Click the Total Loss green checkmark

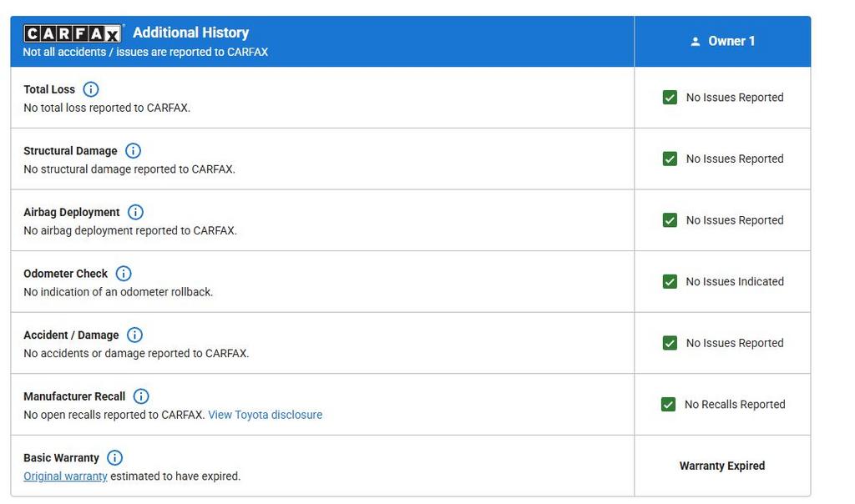[670, 98]
